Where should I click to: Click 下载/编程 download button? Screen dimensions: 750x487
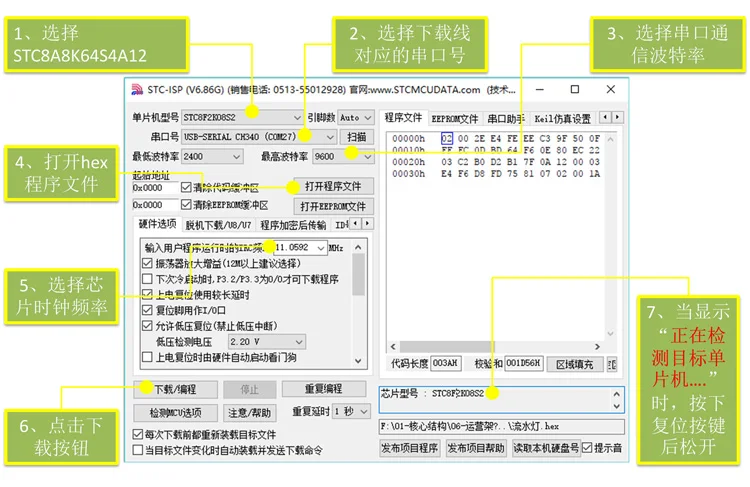175,389
